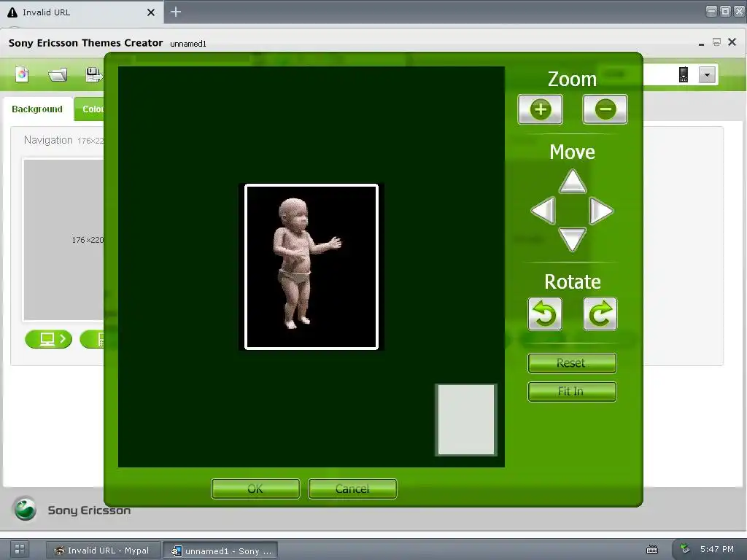Select the dancing baby image preview
Screen dimensions: 747x560
point(311,267)
